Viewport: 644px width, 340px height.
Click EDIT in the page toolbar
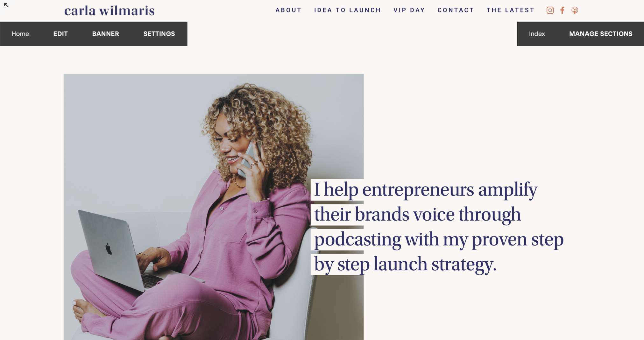pyautogui.click(x=60, y=34)
